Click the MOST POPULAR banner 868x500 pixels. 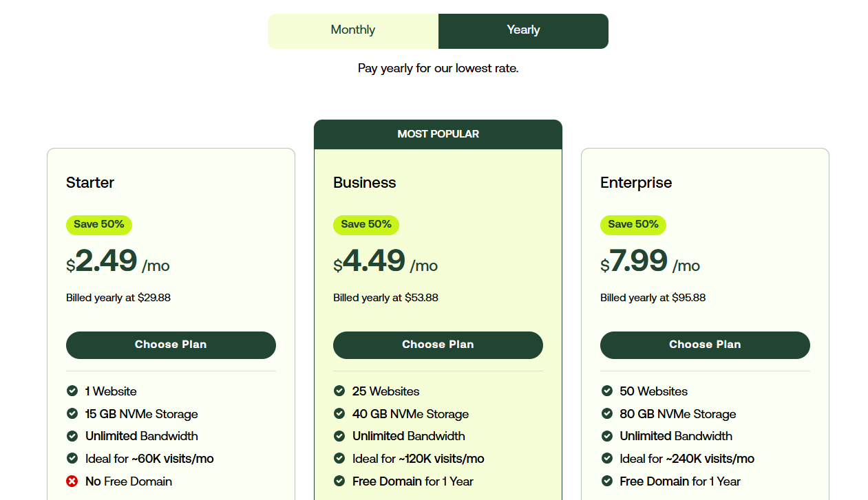pyautogui.click(x=438, y=134)
